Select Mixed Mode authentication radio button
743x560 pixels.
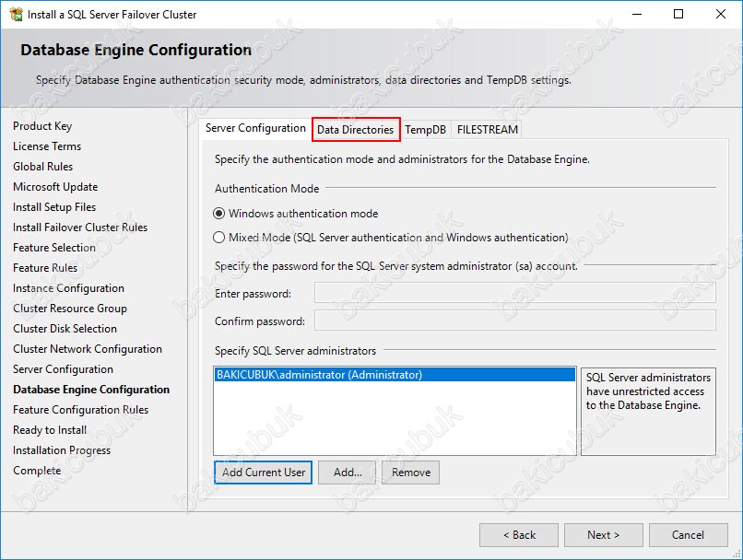(x=218, y=237)
